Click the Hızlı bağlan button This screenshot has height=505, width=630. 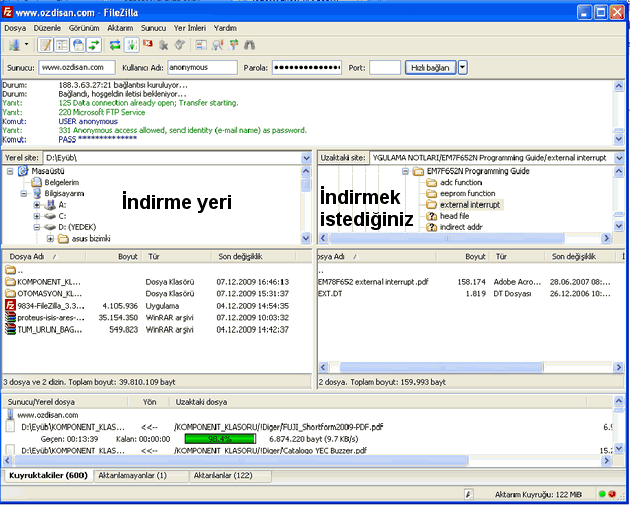430,67
